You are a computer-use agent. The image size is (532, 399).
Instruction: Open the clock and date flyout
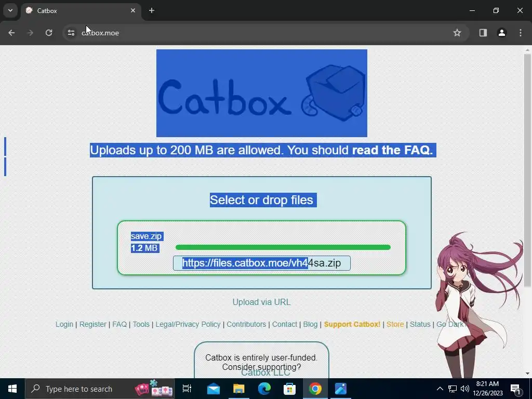pyautogui.click(x=487, y=389)
